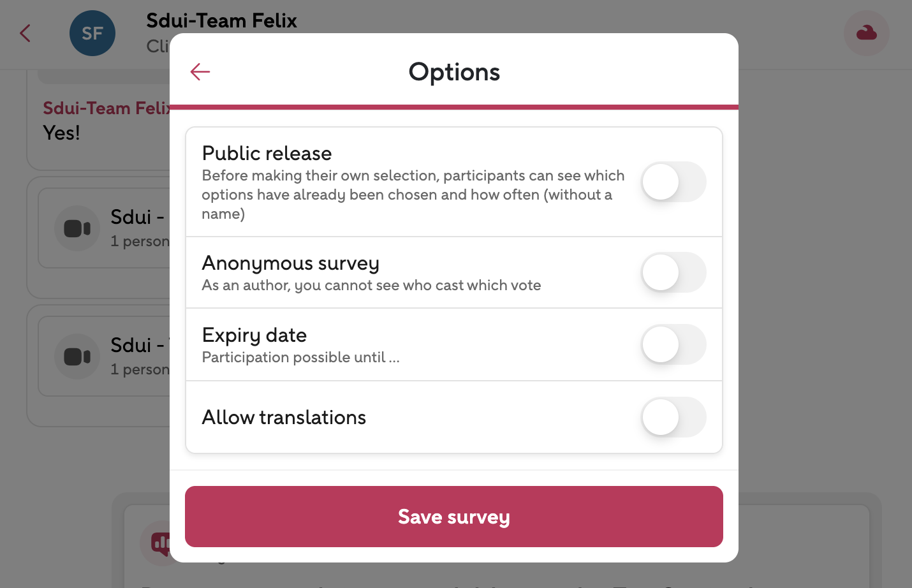
Task: Click the cloud icon in the header
Action: (x=866, y=33)
